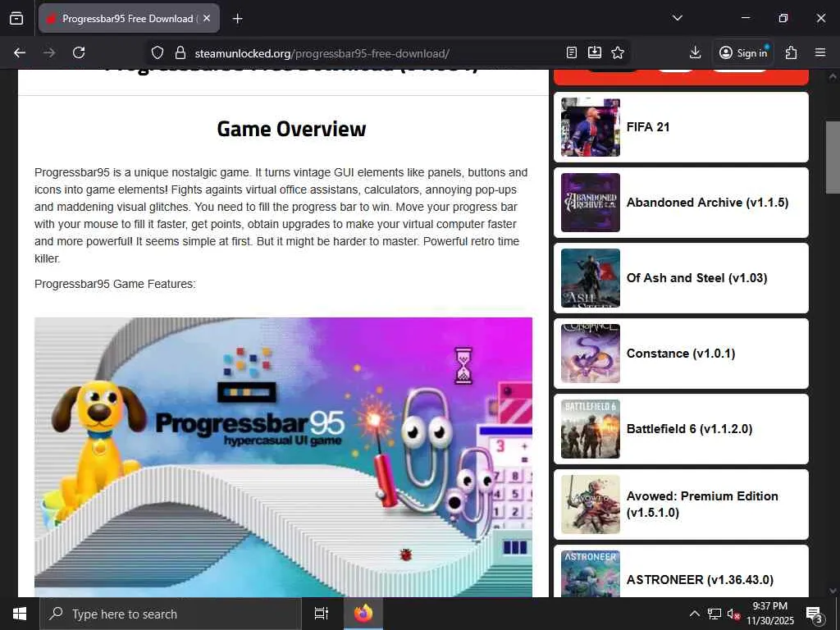Click the Type here to search box
Viewport: 840px width, 630px height.
point(171,614)
